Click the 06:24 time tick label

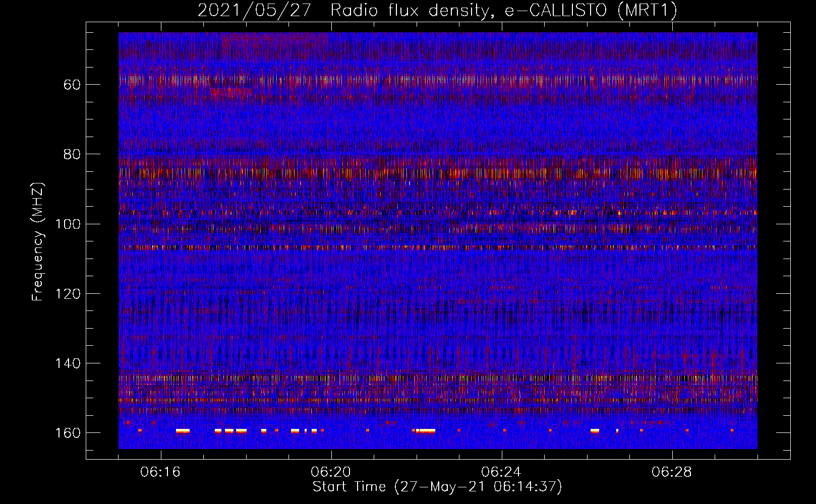point(501,472)
